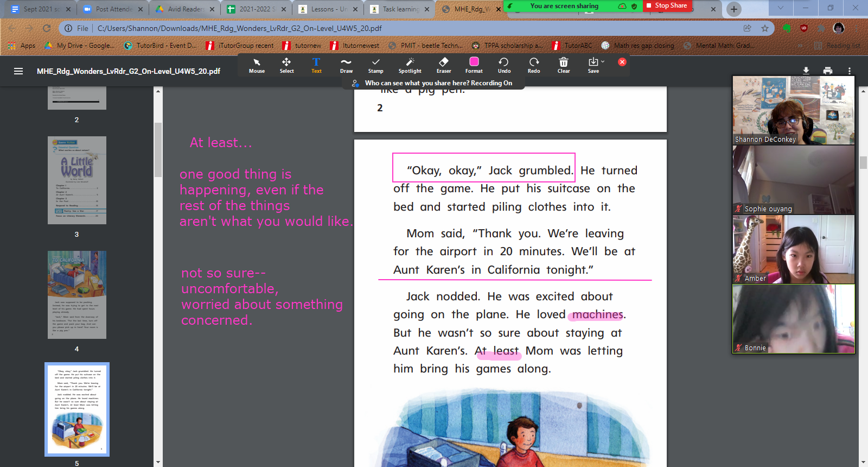The height and width of the screenshot is (467, 868).
Task: Click Amber's video tile
Action: pyautogui.click(x=794, y=249)
